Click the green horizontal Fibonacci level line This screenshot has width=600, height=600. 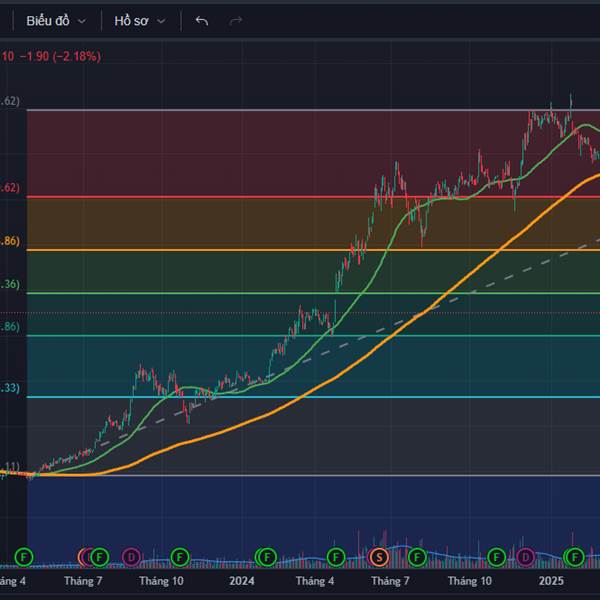tap(200, 293)
